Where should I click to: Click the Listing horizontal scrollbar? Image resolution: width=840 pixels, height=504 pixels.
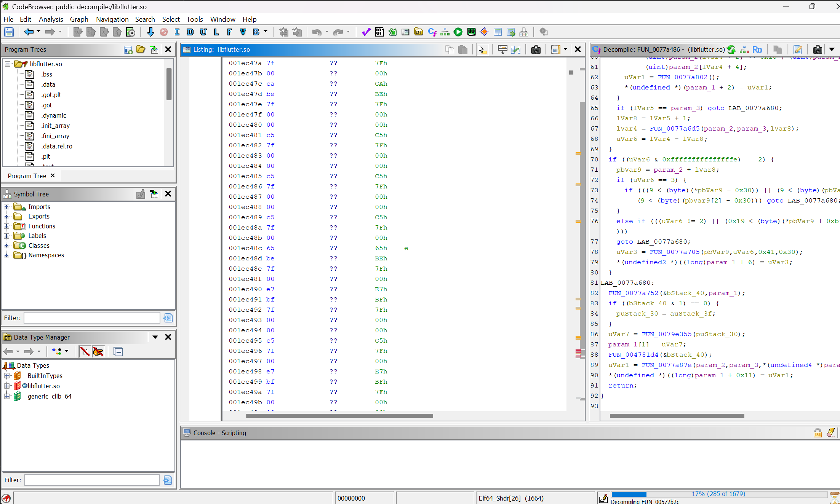pos(339,416)
